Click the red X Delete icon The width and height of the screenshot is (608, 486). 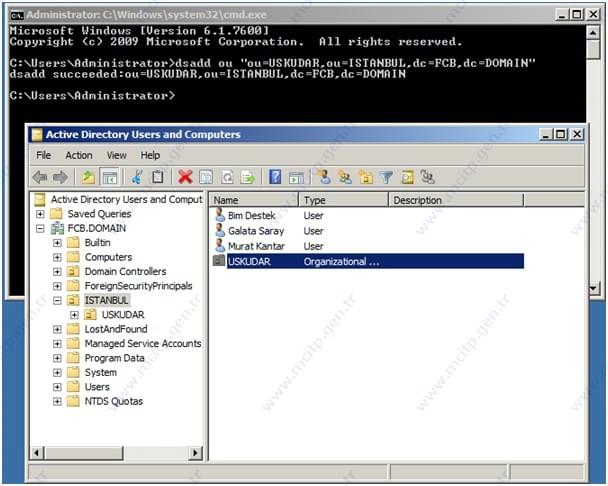pos(185,177)
